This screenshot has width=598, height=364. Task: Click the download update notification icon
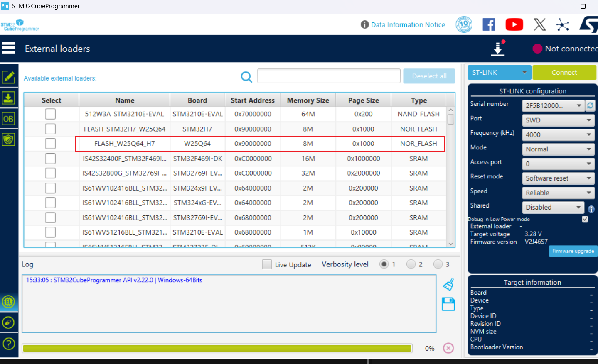498,48
